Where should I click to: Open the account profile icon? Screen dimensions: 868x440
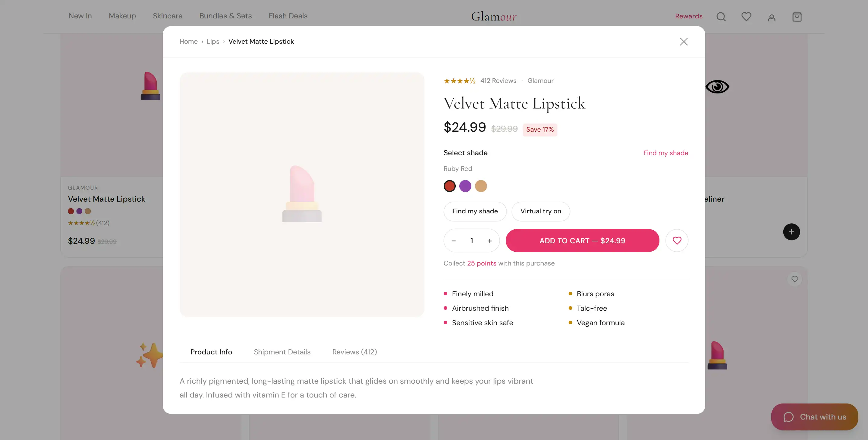tap(771, 17)
